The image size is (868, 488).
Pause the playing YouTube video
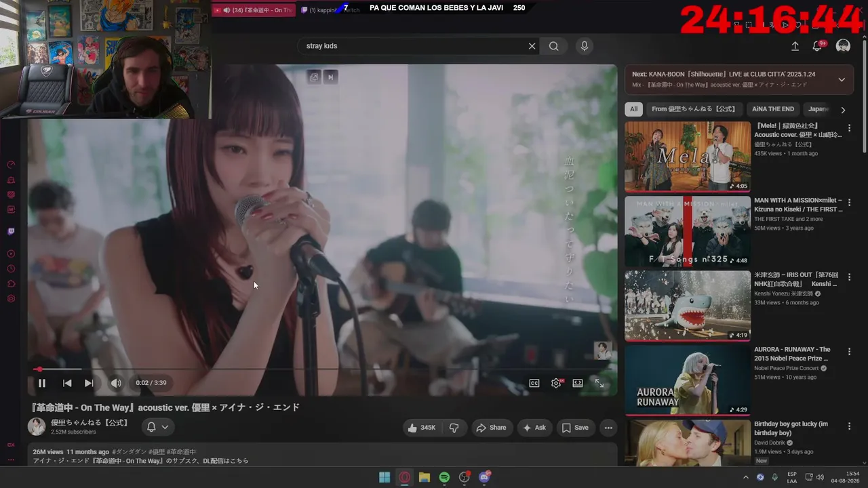(x=42, y=383)
